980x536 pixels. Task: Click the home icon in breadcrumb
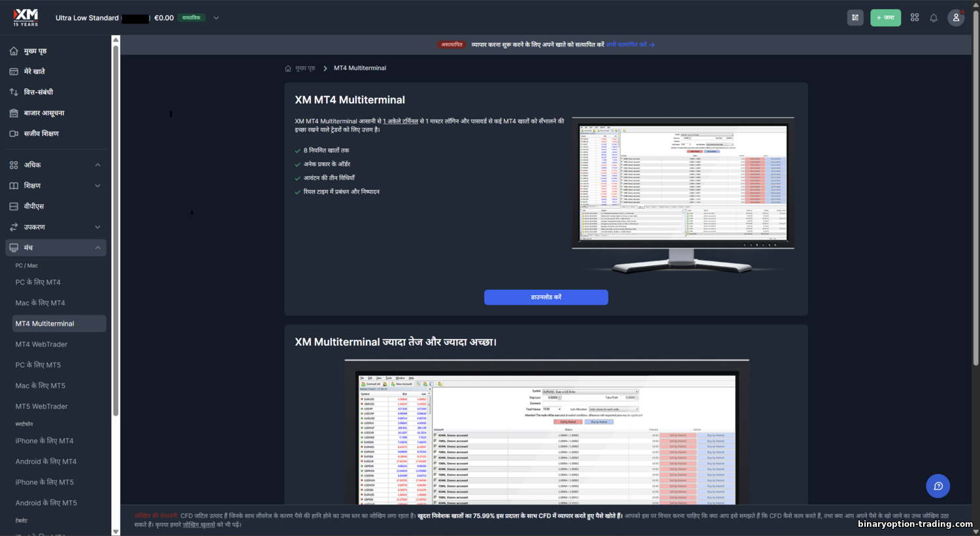(288, 69)
